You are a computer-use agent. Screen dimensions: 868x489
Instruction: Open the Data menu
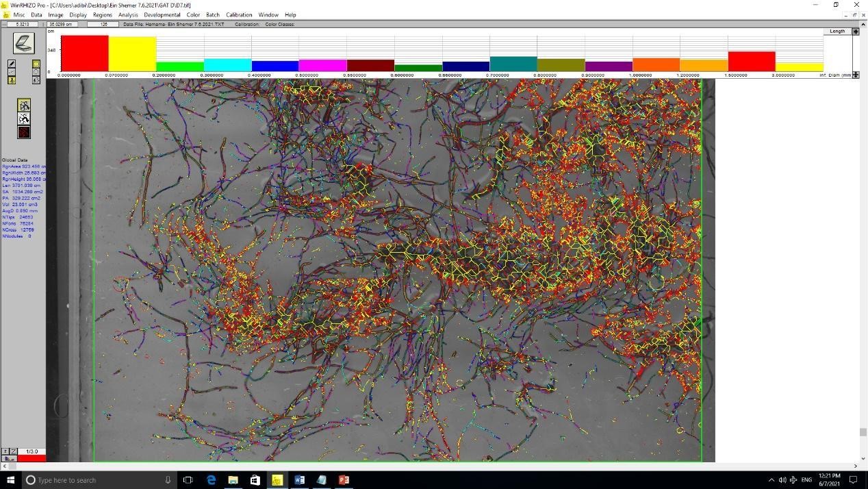[36, 14]
